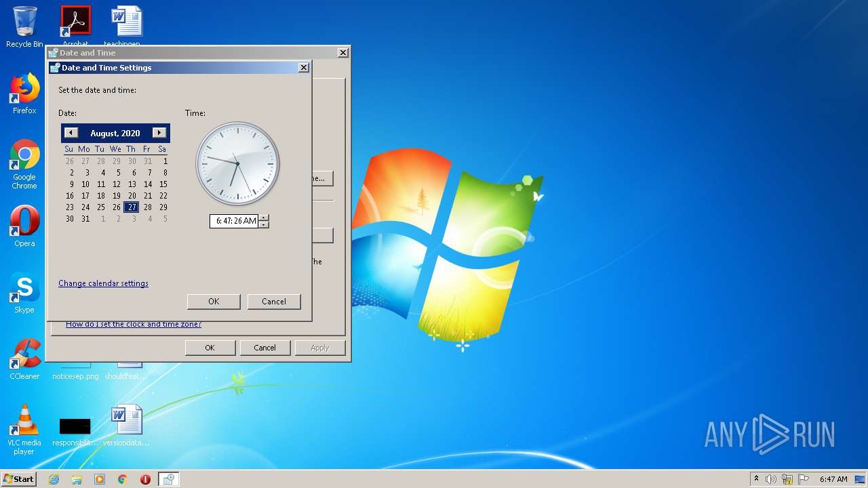Open the volume speaker tray icon
This screenshot has width=868, height=488.
click(771, 479)
